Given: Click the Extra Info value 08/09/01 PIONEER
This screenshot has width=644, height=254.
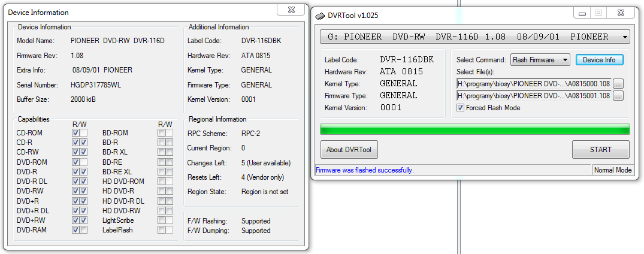Looking at the screenshot, I should point(102,70).
